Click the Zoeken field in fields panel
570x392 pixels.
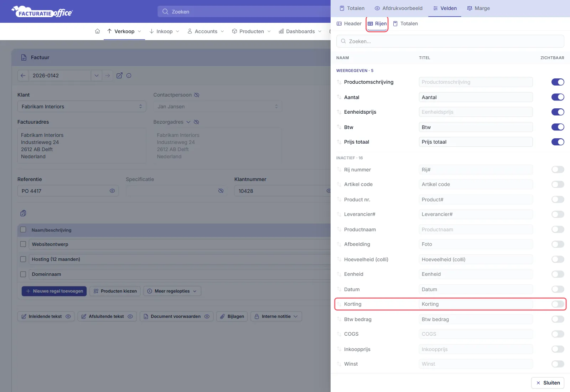pos(450,41)
